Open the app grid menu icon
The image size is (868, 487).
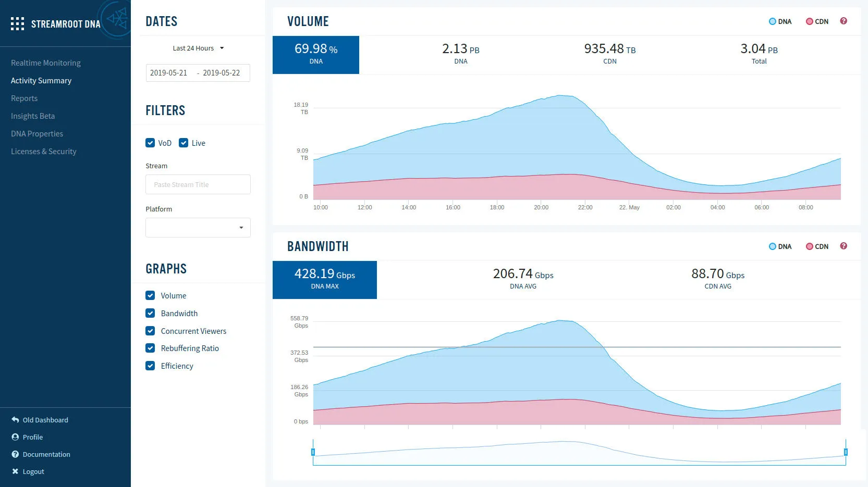pos(17,24)
